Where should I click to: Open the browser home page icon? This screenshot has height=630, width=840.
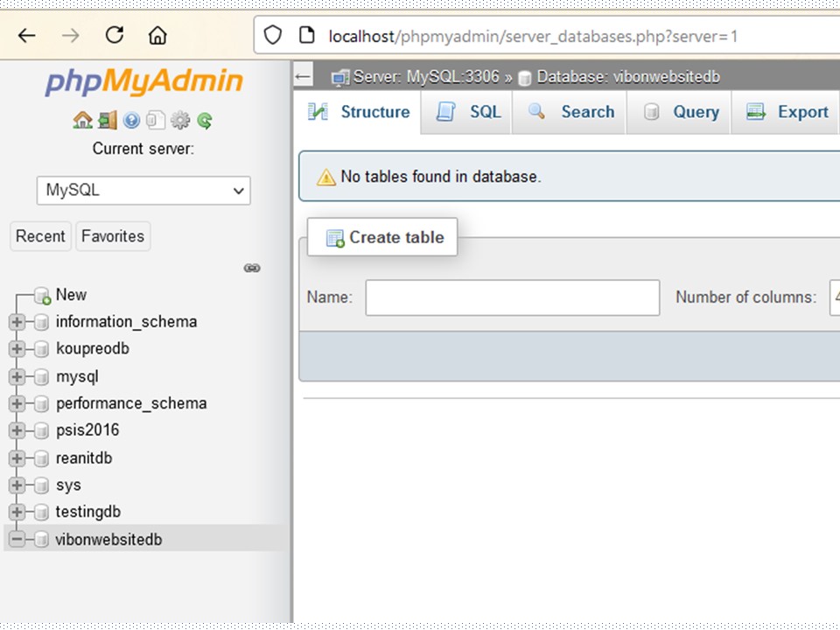click(x=157, y=35)
